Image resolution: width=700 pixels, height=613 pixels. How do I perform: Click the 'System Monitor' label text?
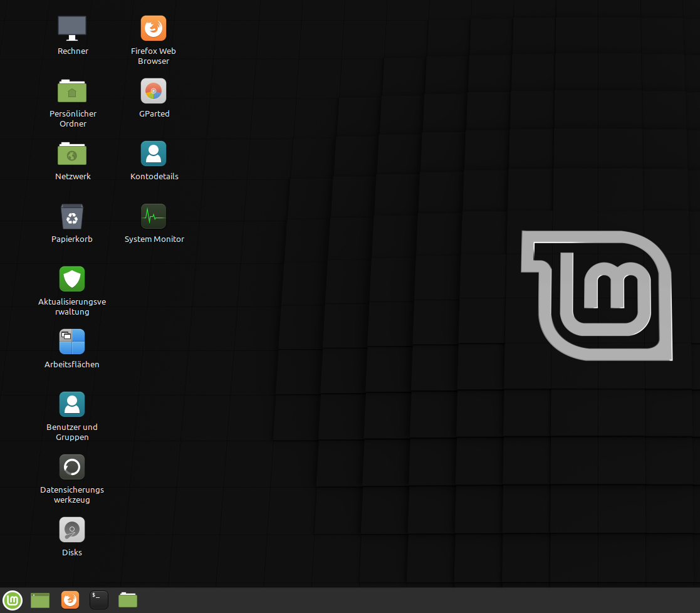coord(154,239)
